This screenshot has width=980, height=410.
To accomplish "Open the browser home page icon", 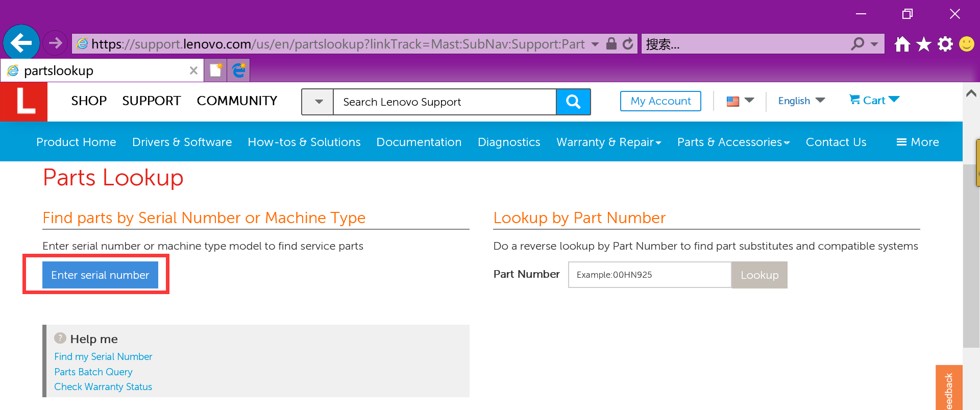I will point(902,44).
